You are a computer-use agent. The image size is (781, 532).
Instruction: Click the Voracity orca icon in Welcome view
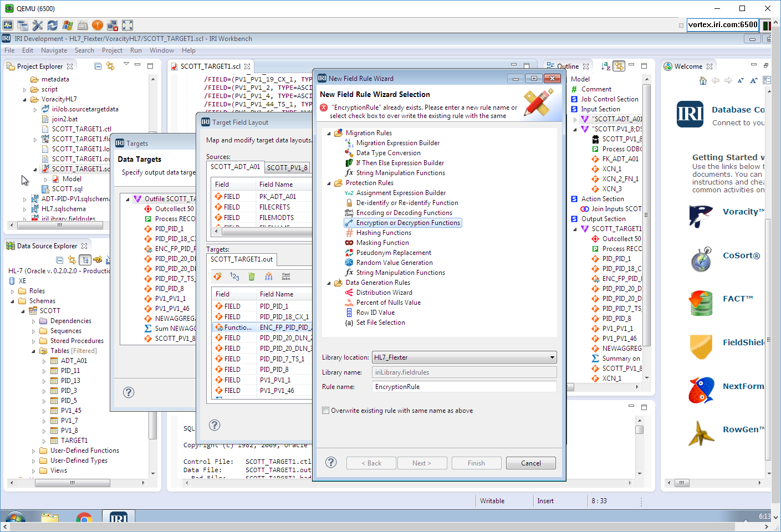(701, 216)
